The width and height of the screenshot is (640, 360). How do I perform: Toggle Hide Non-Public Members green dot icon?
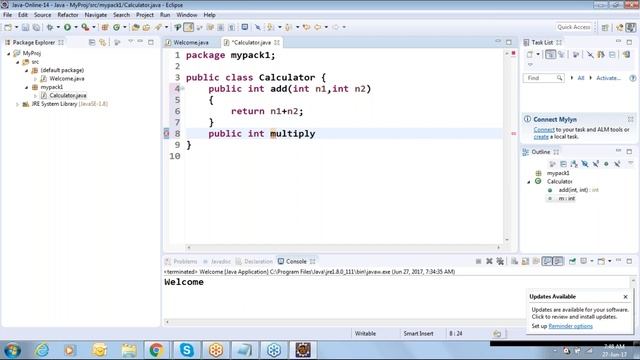(606, 164)
